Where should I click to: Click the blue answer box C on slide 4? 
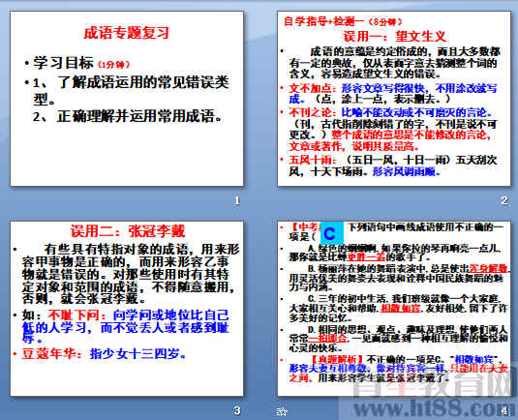(x=332, y=233)
